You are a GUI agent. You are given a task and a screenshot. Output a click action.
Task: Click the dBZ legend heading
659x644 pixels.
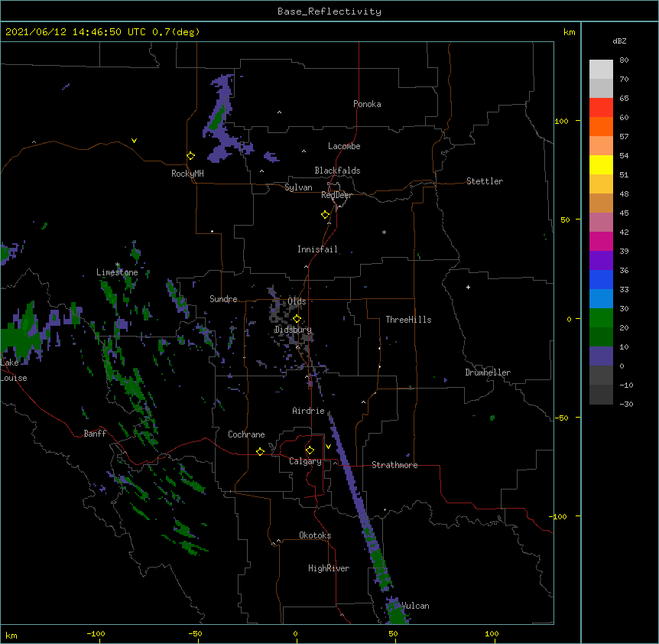click(619, 41)
